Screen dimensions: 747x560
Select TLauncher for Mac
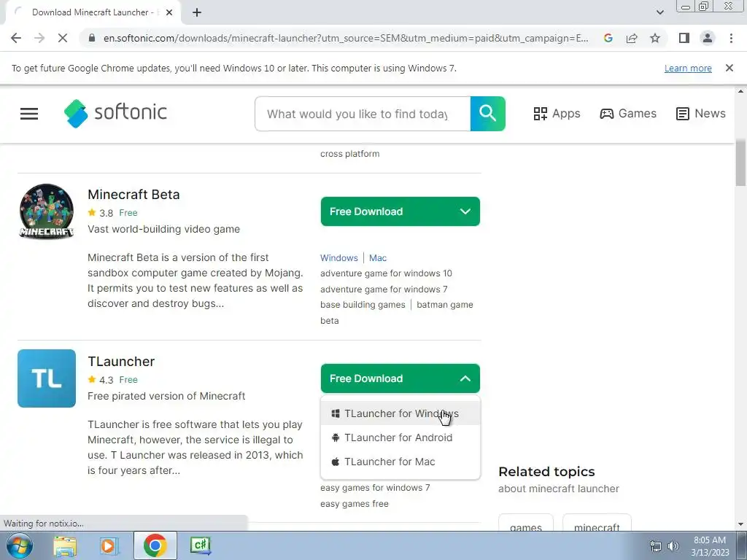point(400,462)
